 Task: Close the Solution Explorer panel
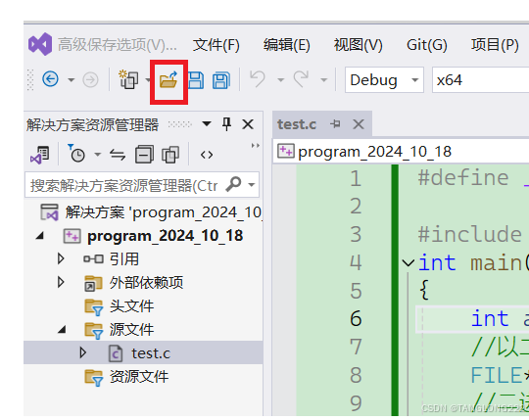click(x=248, y=124)
